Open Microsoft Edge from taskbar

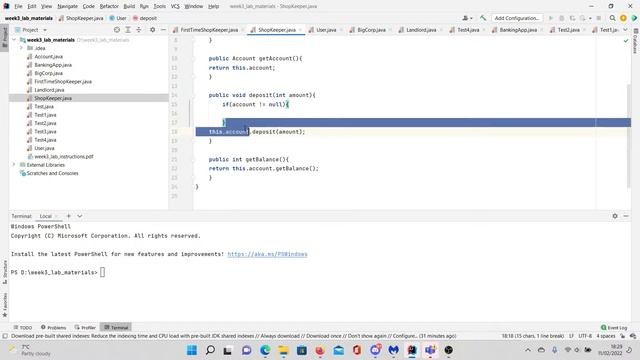coord(265,350)
